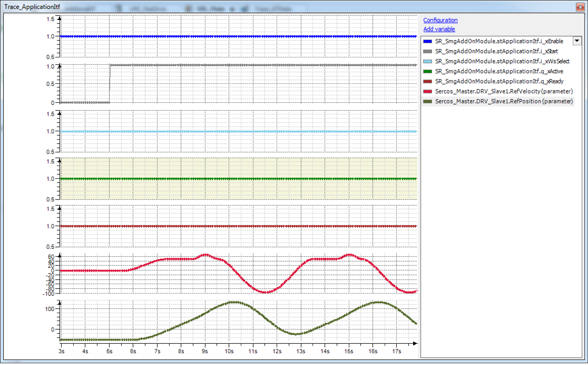Click the top chart's Y-axis up arrow
The image size is (588, 365).
point(60,19)
